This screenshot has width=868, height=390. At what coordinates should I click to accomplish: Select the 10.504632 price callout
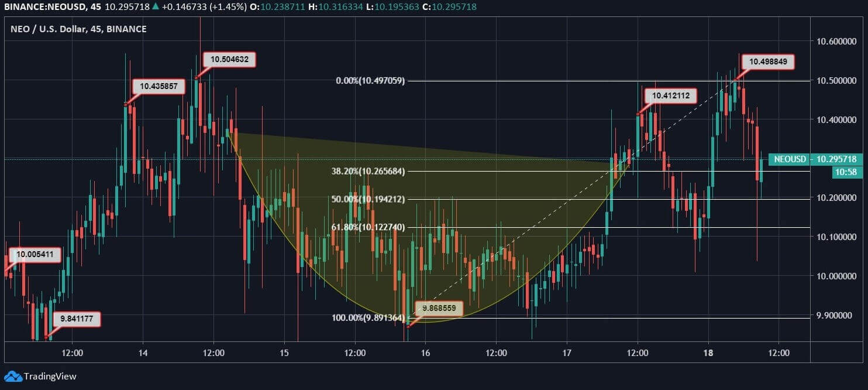click(x=229, y=59)
